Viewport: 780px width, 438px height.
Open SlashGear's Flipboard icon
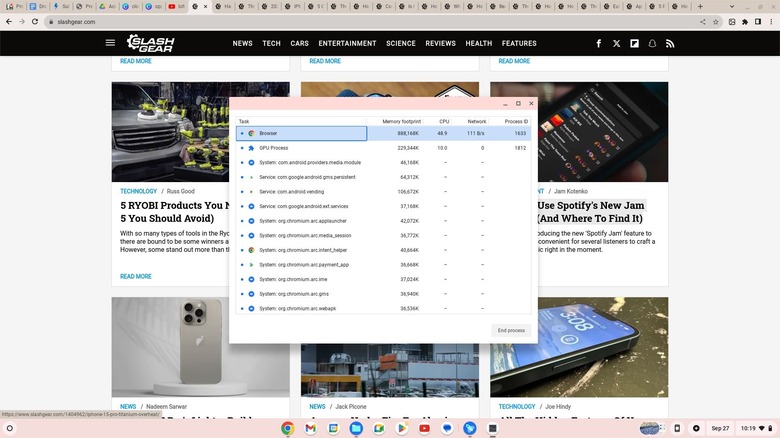[634, 43]
